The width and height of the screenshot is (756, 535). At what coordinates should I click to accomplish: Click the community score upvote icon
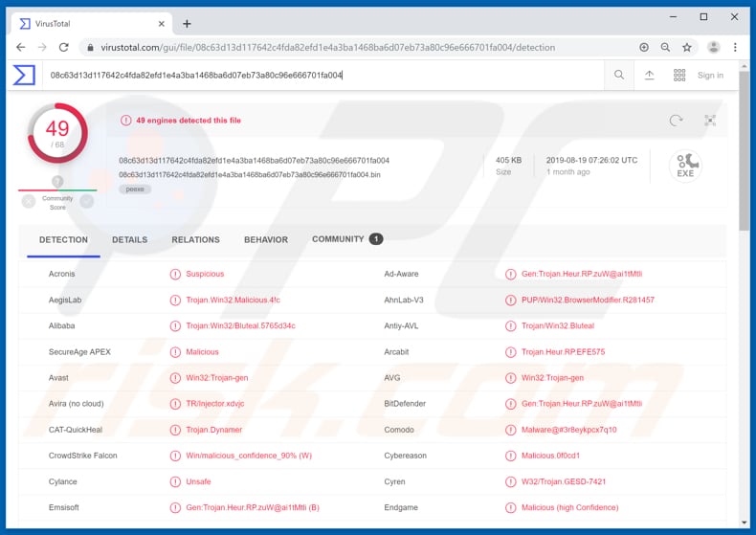(x=87, y=201)
